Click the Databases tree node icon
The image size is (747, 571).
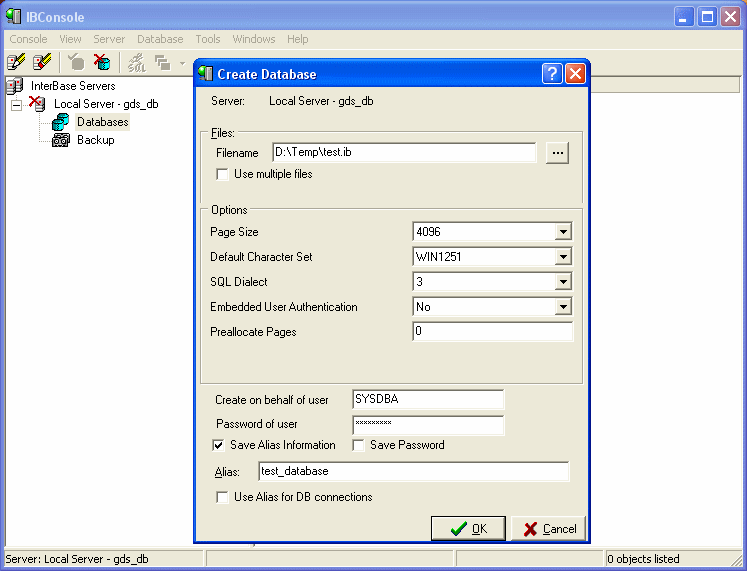[x=61, y=122]
